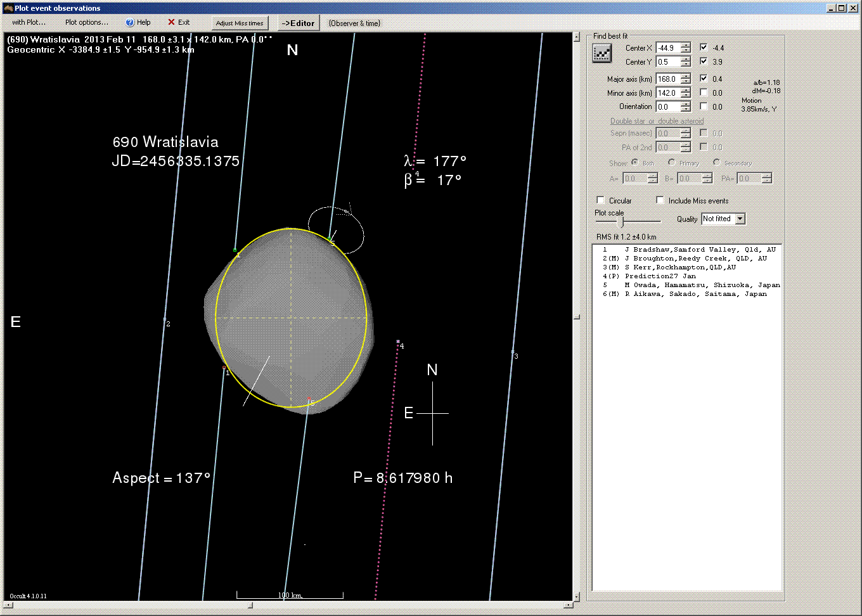Click the Orientation value field
862x616 pixels.
pyautogui.click(x=668, y=106)
